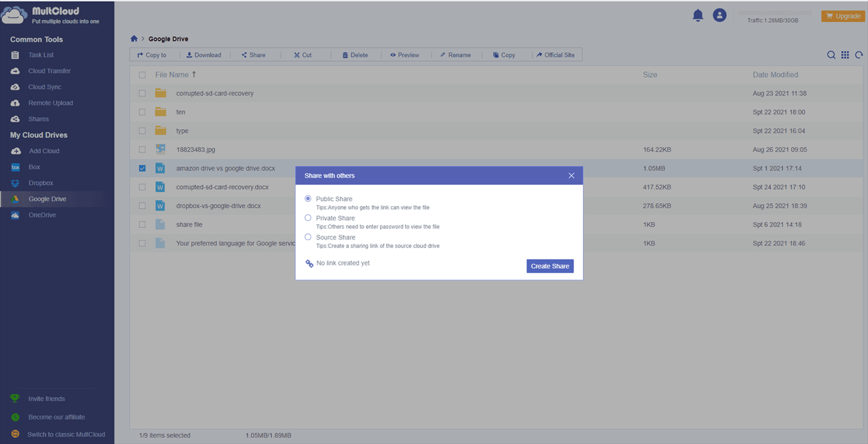Check the corrupted-sd-card-recovery folder checkbox
Viewport: 868px width, 444px height.
(x=142, y=94)
